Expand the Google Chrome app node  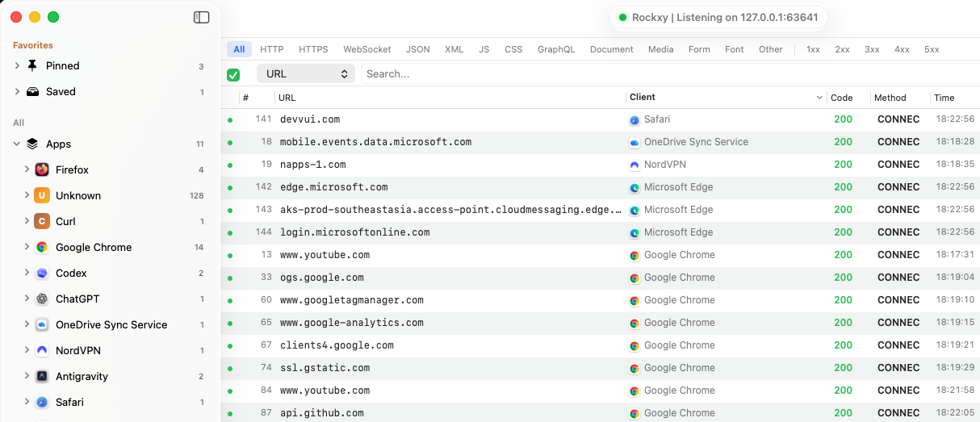(27, 247)
